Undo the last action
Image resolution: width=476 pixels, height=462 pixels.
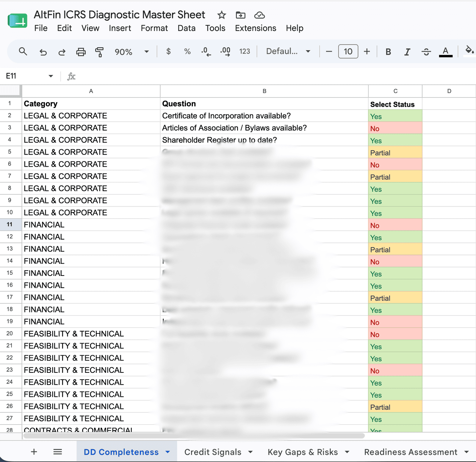(43, 52)
